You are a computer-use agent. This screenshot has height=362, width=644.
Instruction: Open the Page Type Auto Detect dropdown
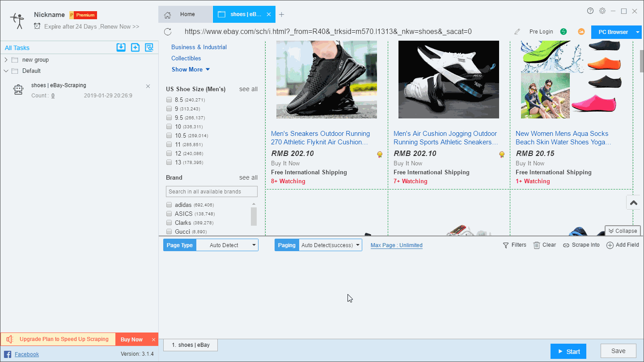point(227,245)
